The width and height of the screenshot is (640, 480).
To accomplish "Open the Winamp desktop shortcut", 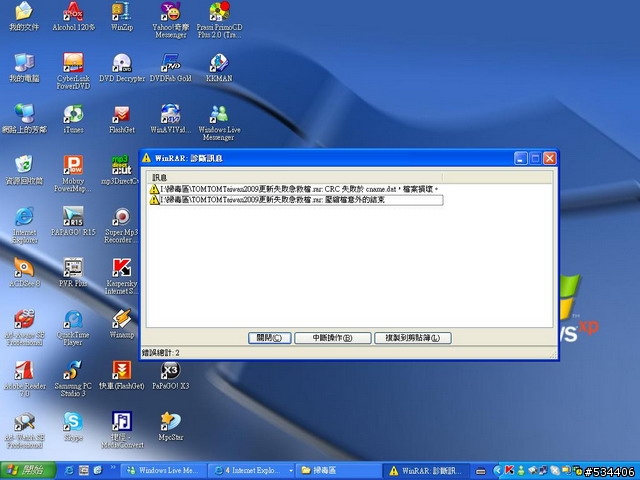I will 122,324.
